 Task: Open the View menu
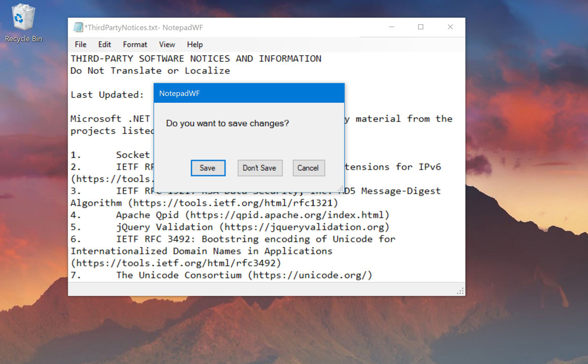click(x=167, y=45)
